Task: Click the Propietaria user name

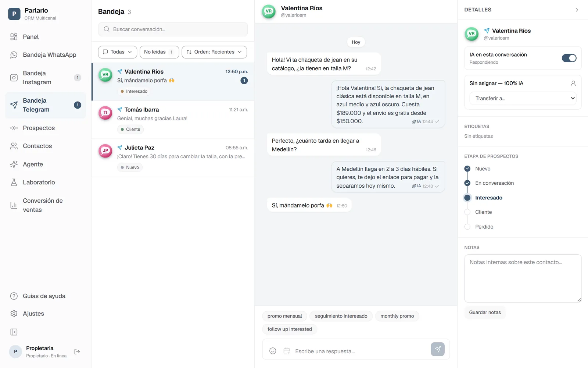Action: tap(40, 348)
